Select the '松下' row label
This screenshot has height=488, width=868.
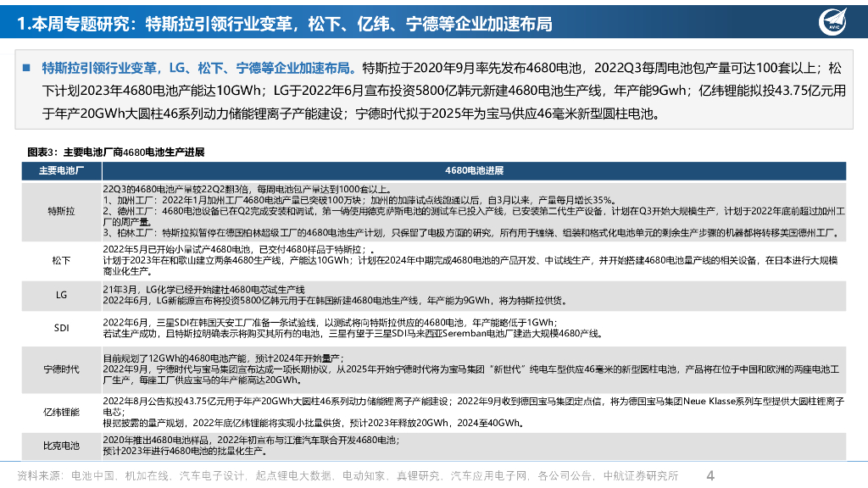(61, 260)
